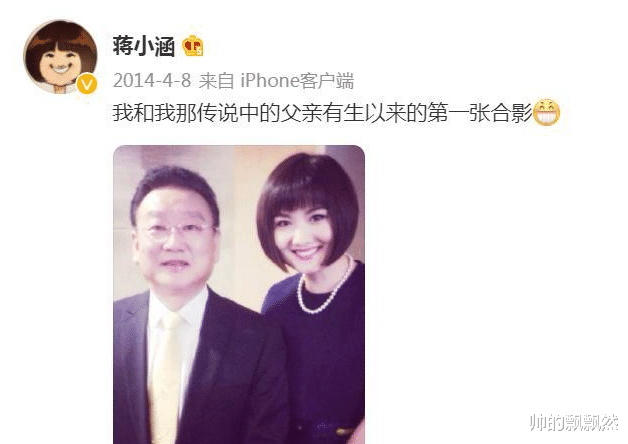Open the cartoon profile avatar

pyautogui.click(x=60, y=57)
